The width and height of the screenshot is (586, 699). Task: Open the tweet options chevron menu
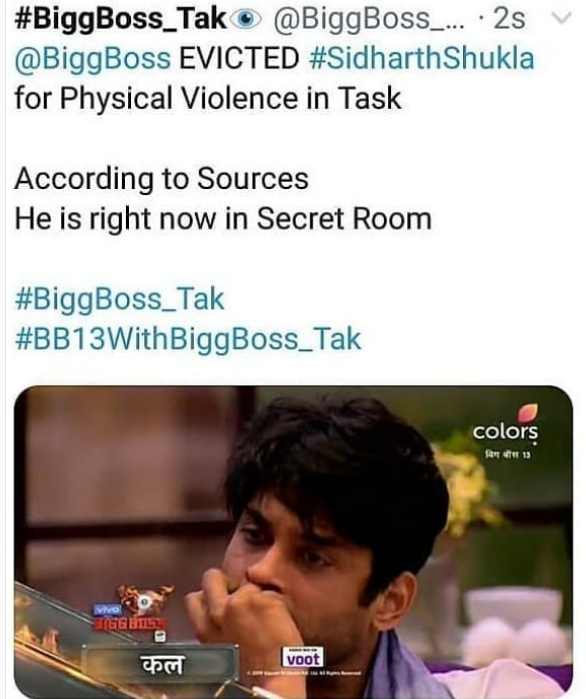tap(562, 18)
